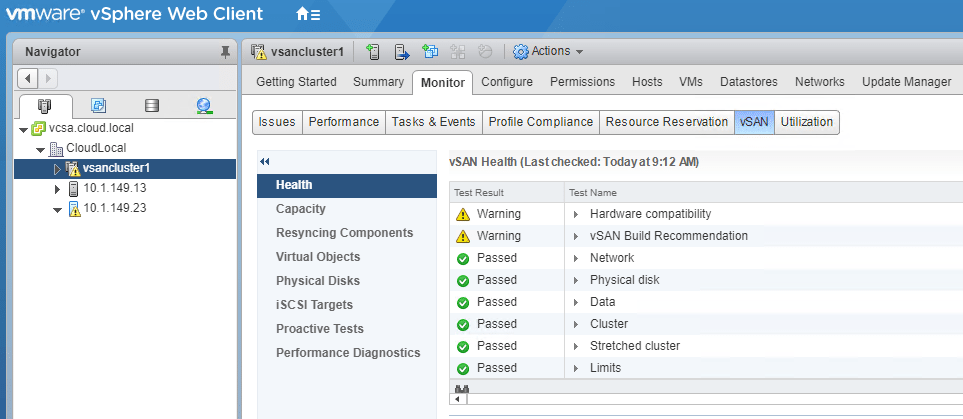Switch to VMs and Templates view tab
The image size is (963, 419).
(98, 105)
